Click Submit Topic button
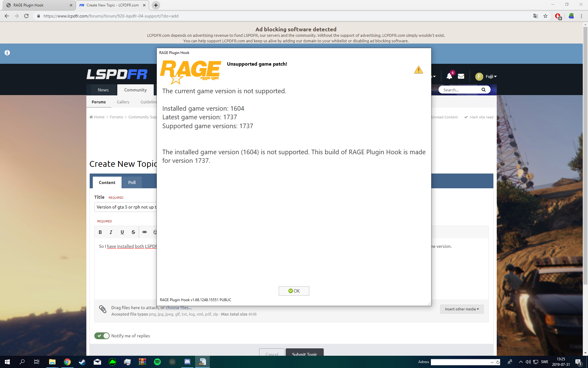 (304, 353)
